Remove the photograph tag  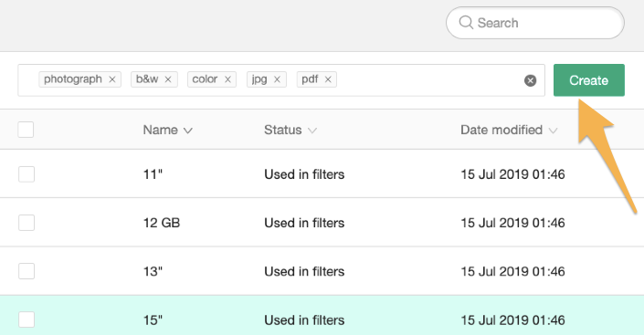coord(112,79)
